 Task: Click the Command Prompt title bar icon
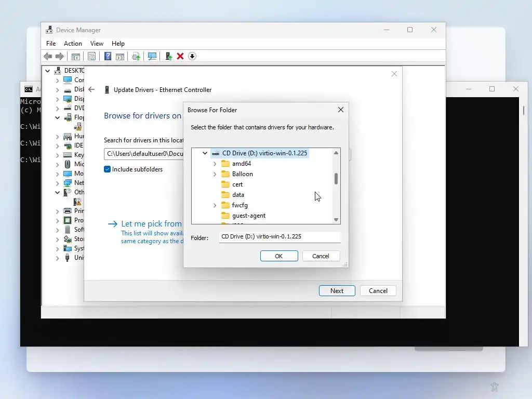pyautogui.click(x=29, y=89)
